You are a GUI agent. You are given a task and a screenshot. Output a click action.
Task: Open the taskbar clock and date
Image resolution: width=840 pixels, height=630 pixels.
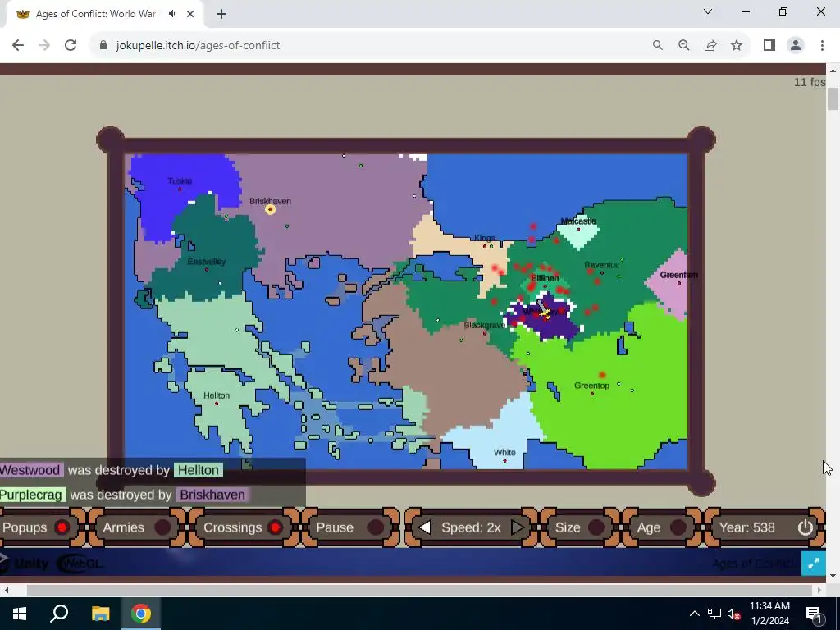pos(769,614)
